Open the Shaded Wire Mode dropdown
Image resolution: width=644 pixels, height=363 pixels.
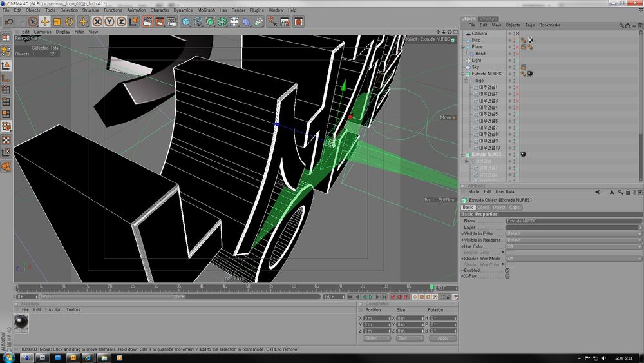coord(573,259)
